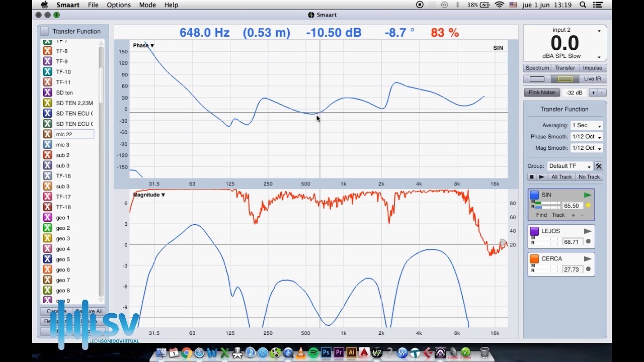Open the Group dropdown showing Default TF
644x362 pixels.
click(570, 166)
